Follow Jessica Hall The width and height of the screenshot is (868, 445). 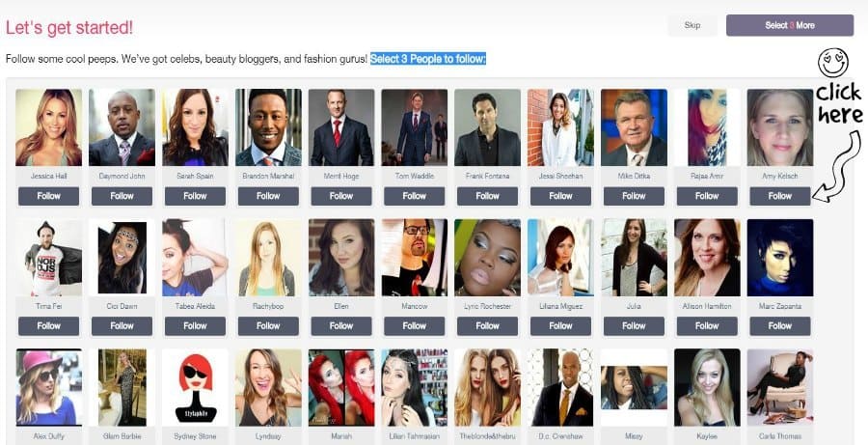click(49, 196)
